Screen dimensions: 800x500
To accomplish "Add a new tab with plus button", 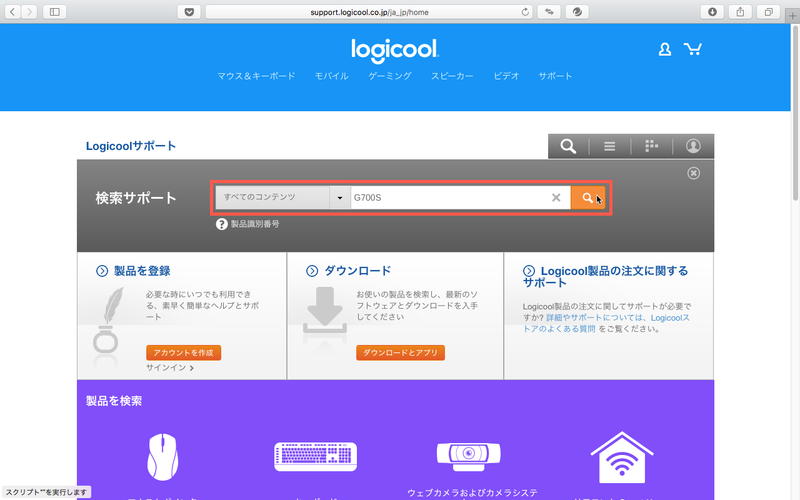I will pos(792,16).
